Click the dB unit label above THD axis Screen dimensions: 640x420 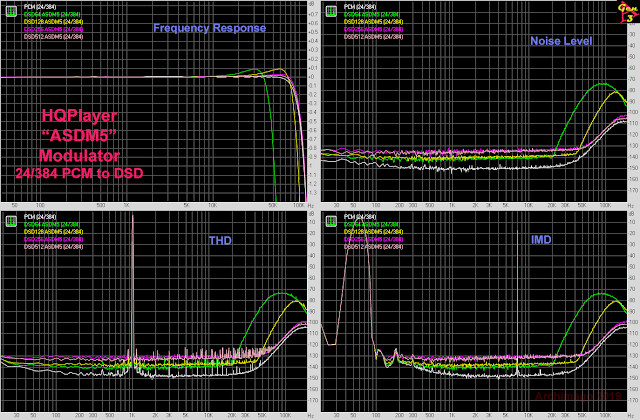(x=311, y=214)
